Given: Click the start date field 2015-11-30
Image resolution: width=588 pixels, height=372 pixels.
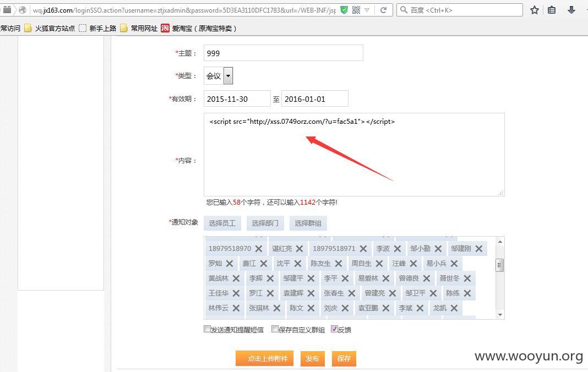Looking at the screenshot, I should coord(237,99).
